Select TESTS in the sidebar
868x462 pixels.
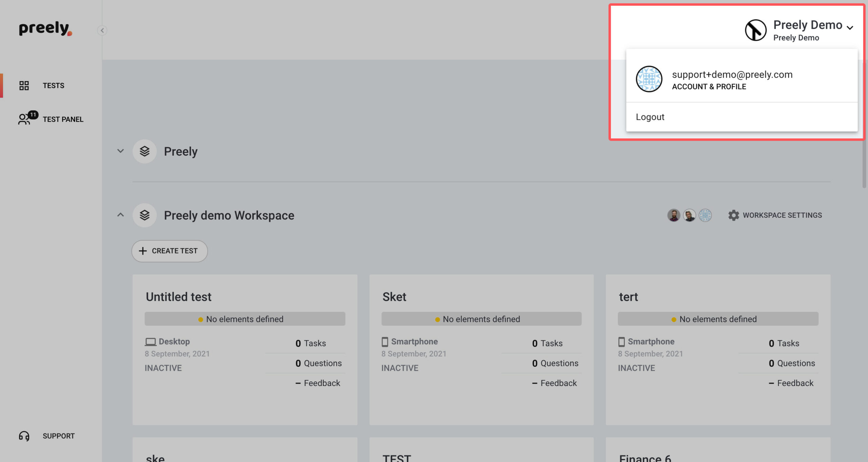click(x=53, y=85)
